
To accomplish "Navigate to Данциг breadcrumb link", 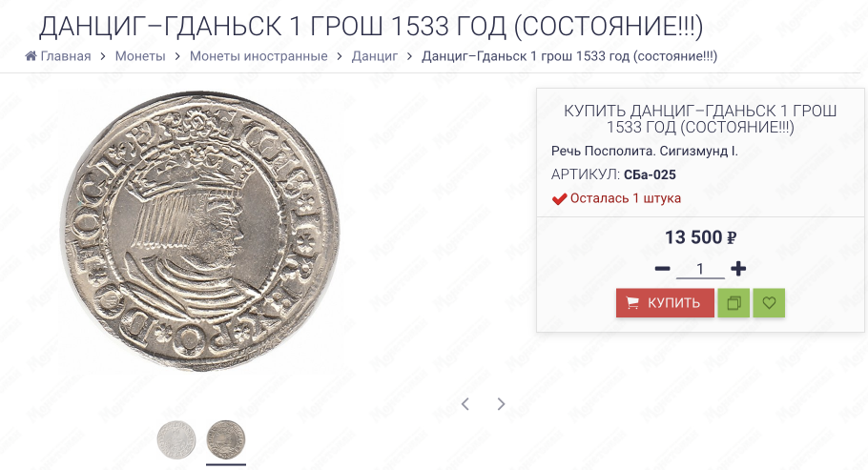I will (x=375, y=56).
